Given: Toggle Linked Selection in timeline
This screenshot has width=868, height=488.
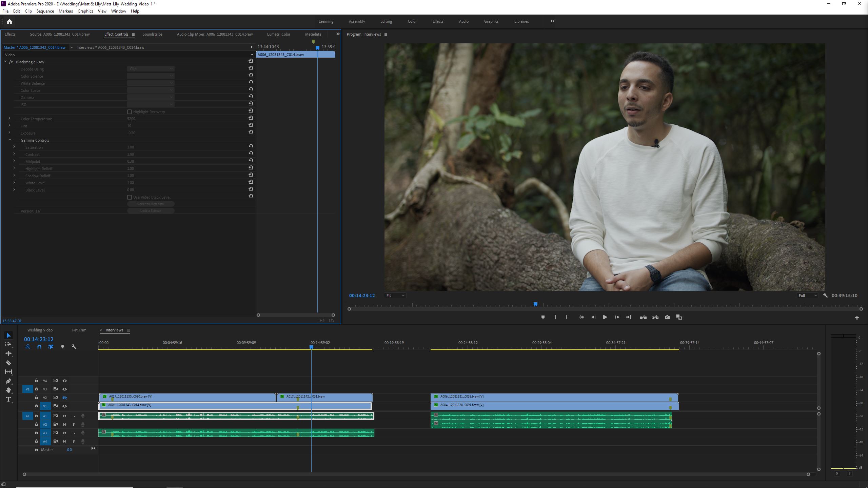Looking at the screenshot, I should (x=51, y=347).
